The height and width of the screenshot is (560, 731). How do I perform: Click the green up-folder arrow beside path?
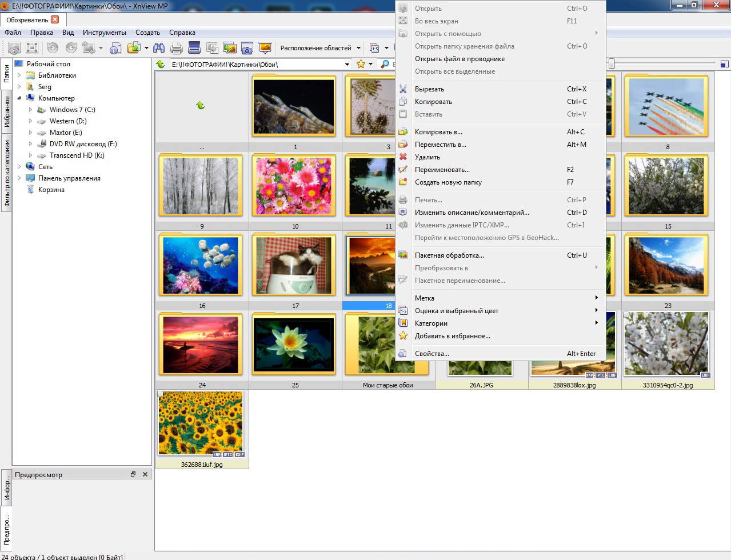161,65
